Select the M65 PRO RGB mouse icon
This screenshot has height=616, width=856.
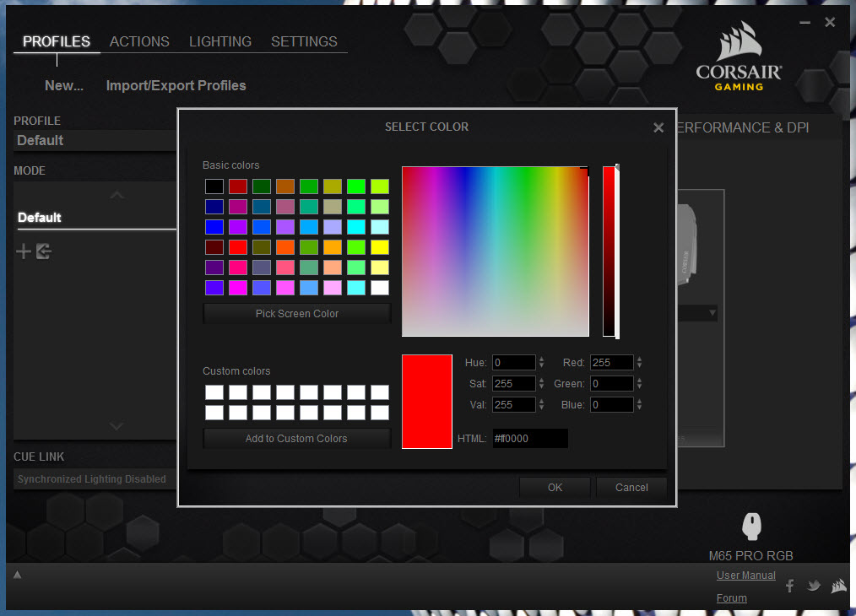[751, 527]
